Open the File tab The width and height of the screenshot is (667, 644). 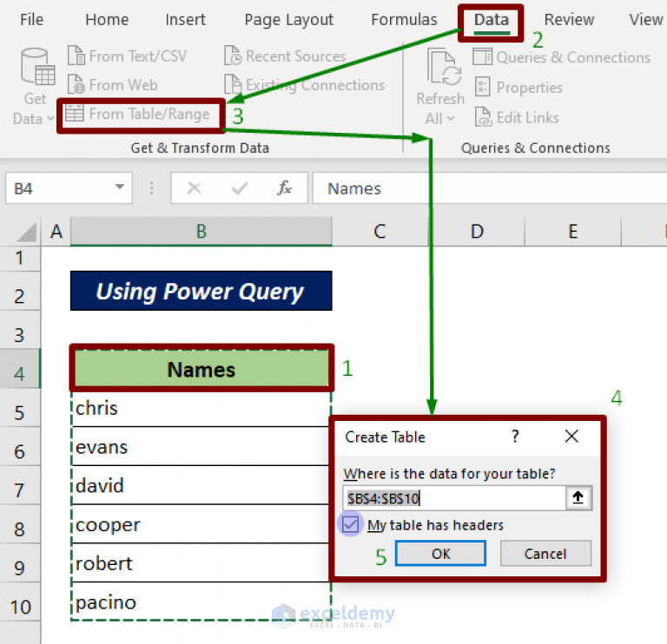pyautogui.click(x=31, y=20)
